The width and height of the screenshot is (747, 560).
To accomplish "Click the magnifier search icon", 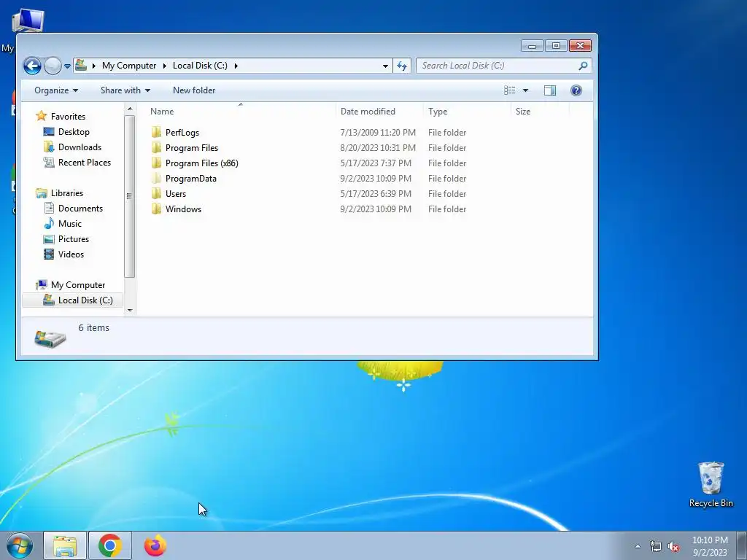I will click(x=583, y=66).
